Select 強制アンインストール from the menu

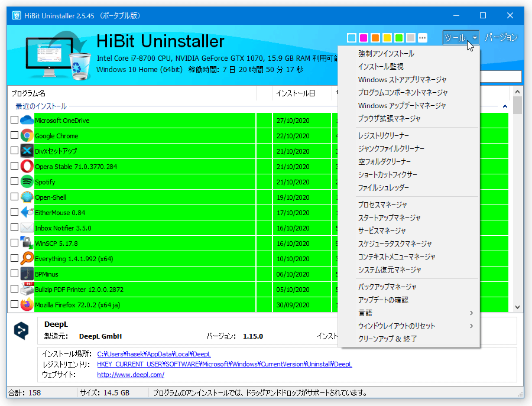(409, 54)
